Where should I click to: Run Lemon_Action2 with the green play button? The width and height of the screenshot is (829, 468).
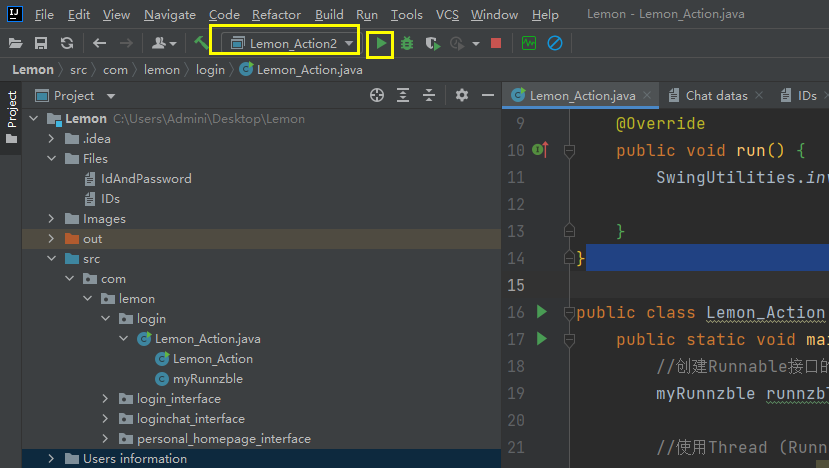[x=381, y=43]
